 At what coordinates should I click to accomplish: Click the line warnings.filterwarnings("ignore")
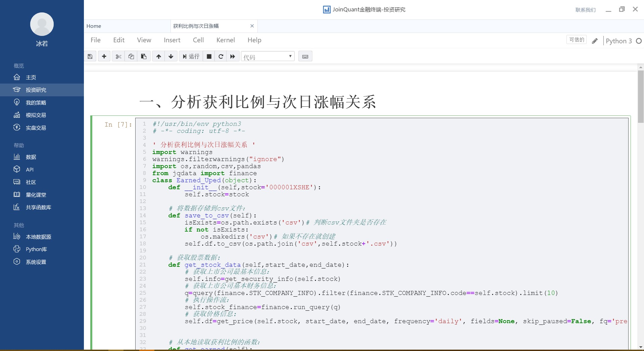[x=218, y=159]
